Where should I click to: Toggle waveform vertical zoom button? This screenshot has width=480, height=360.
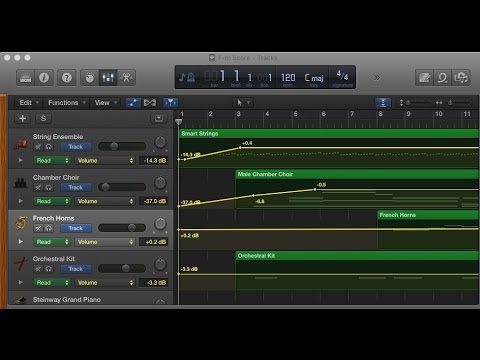pos(383,103)
